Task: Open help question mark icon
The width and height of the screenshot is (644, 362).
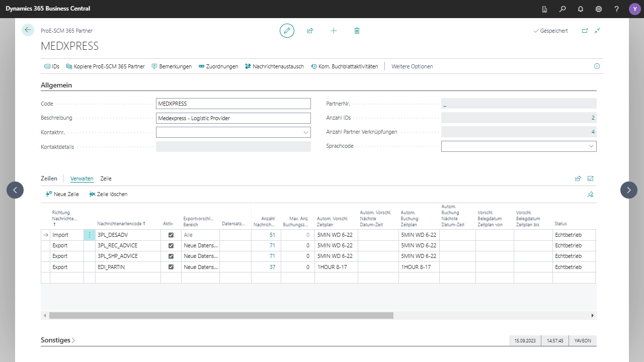Action: tap(617, 9)
